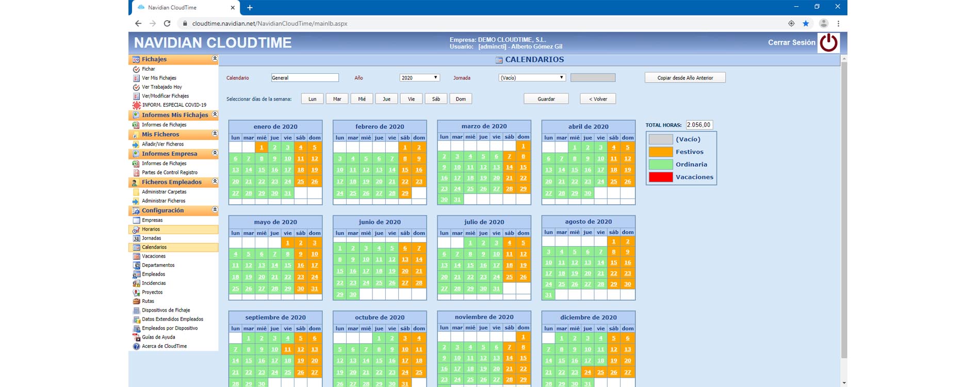Click the Partes de Control Registro icon
The height and width of the screenshot is (387, 980).
point(136,173)
